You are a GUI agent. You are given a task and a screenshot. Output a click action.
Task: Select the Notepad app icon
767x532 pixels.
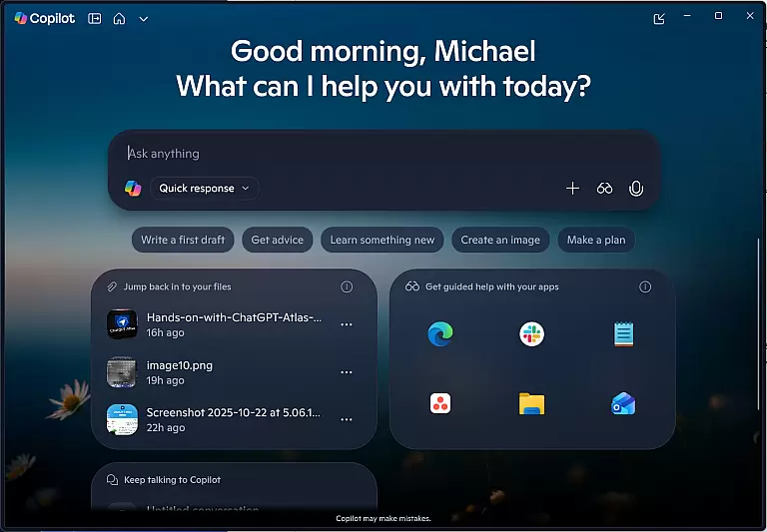pos(624,334)
